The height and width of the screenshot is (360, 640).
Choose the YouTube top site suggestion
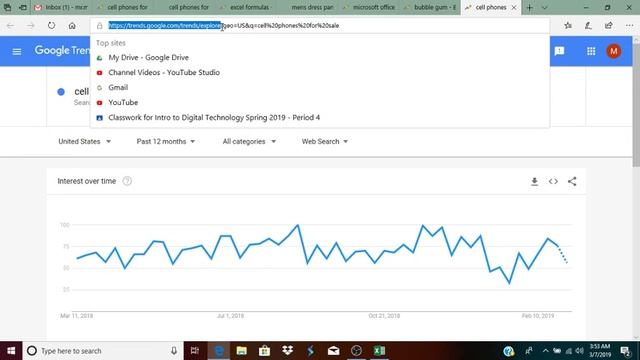pyautogui.click(x=320, y=102)
